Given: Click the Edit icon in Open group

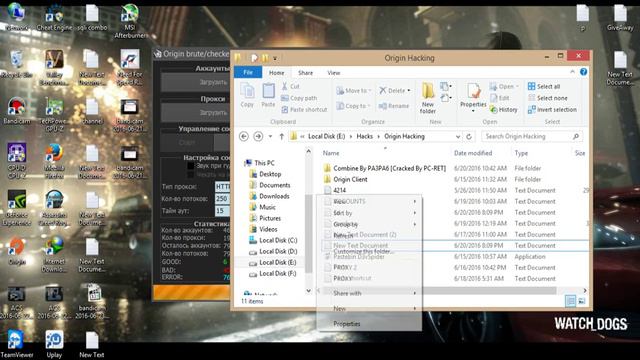Looking at the screenshot, I should pyautogui.click(x=493, y=98).
